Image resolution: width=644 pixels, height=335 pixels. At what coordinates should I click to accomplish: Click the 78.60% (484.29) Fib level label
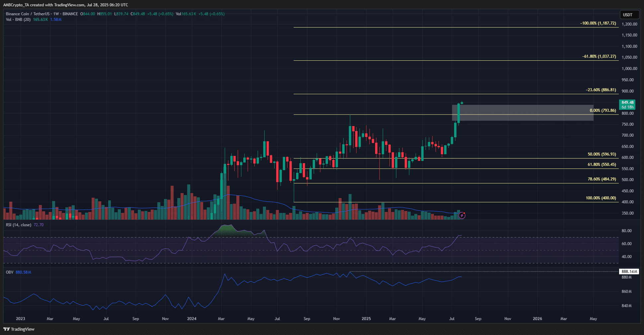(602, 179)
